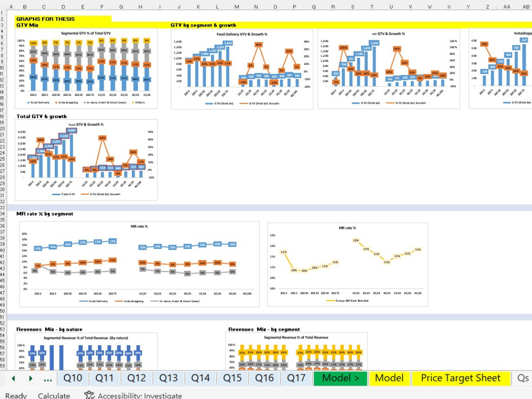Image resolution: width=532 pixels, height=399 pixels.
Task: Open the Q10 sheet tab
Action: 72,378
